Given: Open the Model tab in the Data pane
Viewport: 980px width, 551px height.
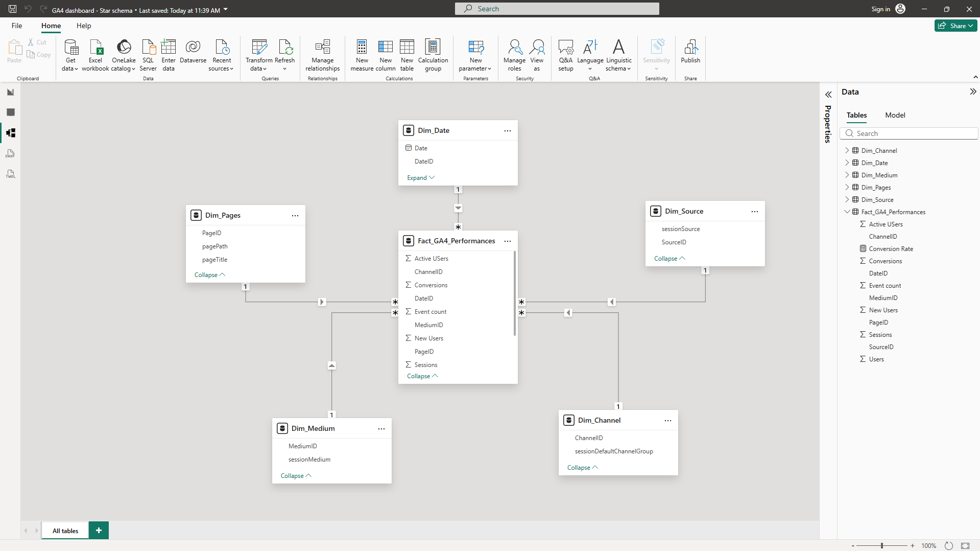Looking at the screenshot, I should pyautogui.click(x=895, y=115).
